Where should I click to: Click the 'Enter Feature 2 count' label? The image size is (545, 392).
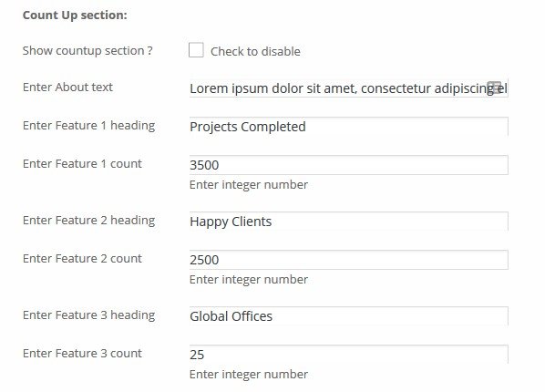tap(82, 258)
